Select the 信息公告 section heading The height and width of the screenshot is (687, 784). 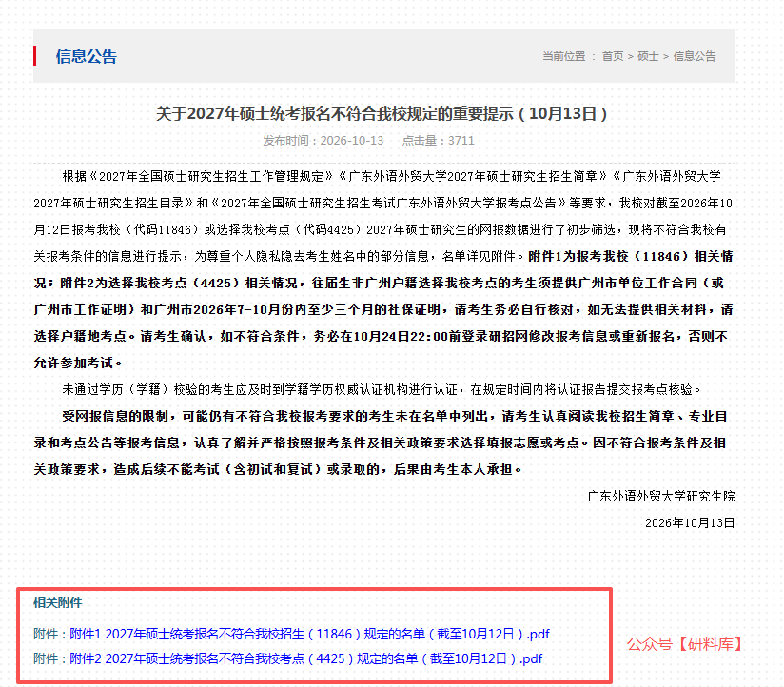click(86, 56)
